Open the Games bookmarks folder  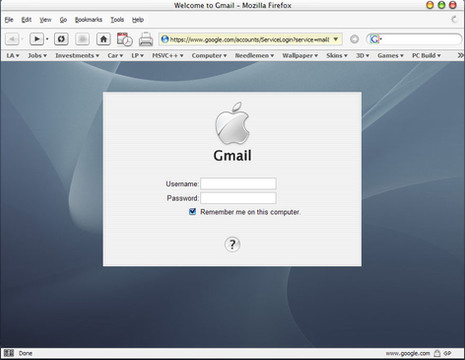click(x=390, y=55)
